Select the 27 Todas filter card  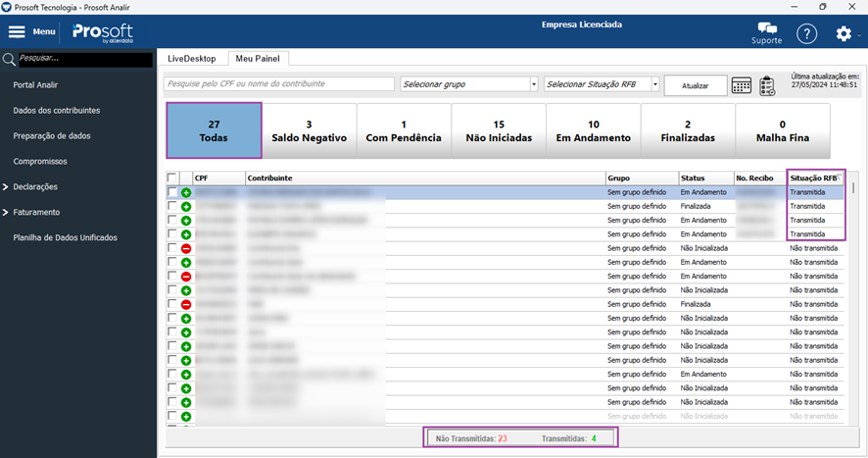(x=214, y=130)
